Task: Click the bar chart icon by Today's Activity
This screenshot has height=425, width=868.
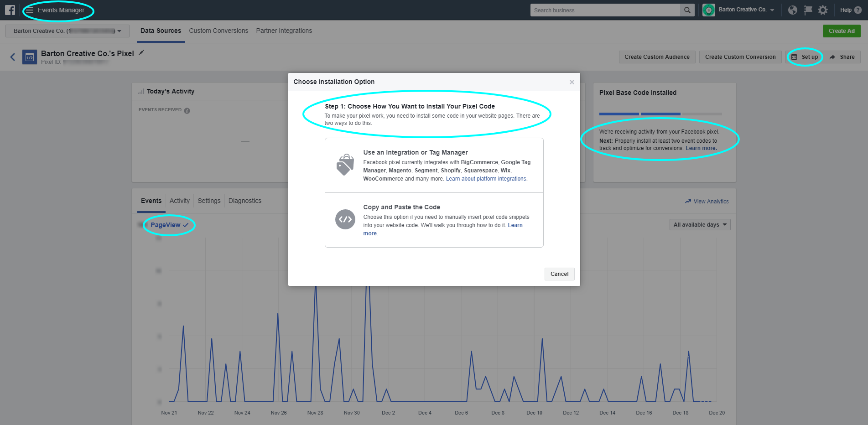Action: click(141, 92)
